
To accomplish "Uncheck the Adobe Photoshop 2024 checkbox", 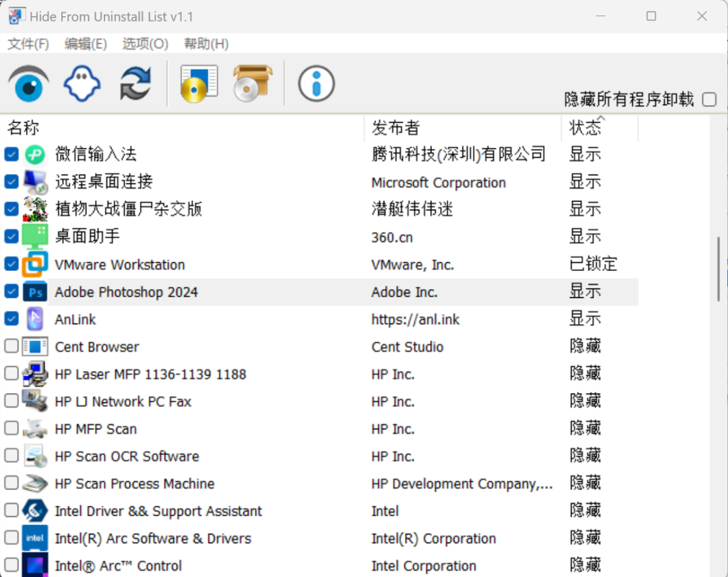I will tap(11, 291).
